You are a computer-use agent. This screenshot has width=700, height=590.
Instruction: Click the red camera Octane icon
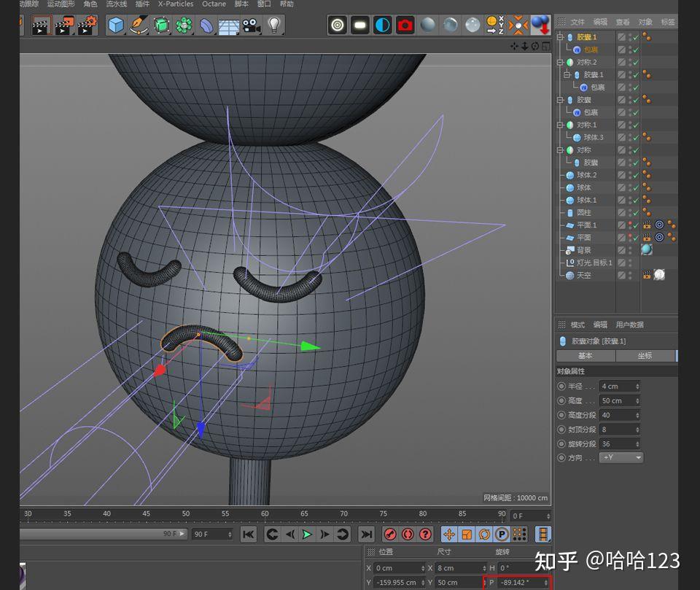(405, 26)
